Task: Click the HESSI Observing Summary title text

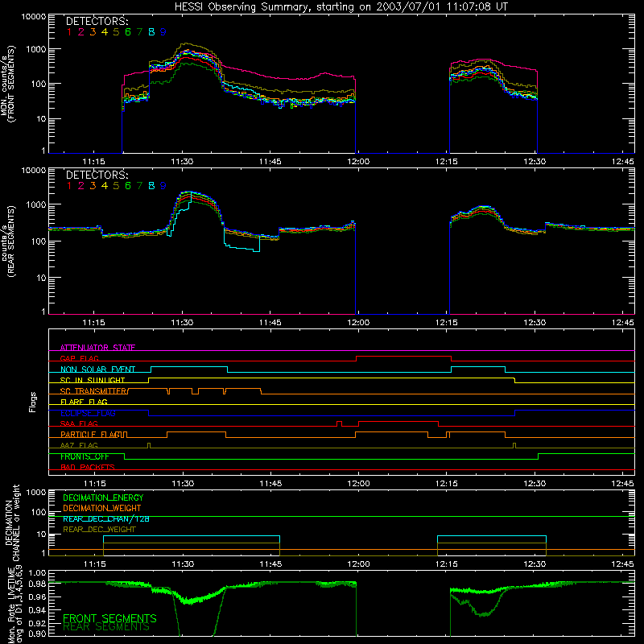Action: (x=341, y=7)
